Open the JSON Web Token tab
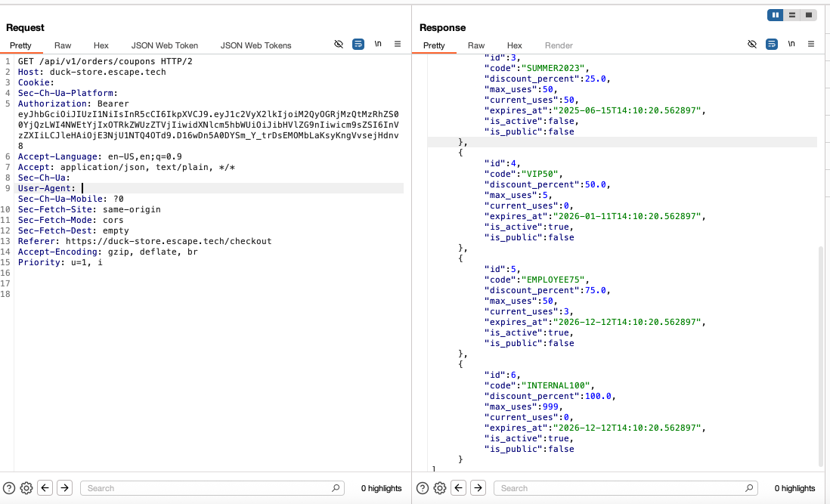 (x=165, y=45)
